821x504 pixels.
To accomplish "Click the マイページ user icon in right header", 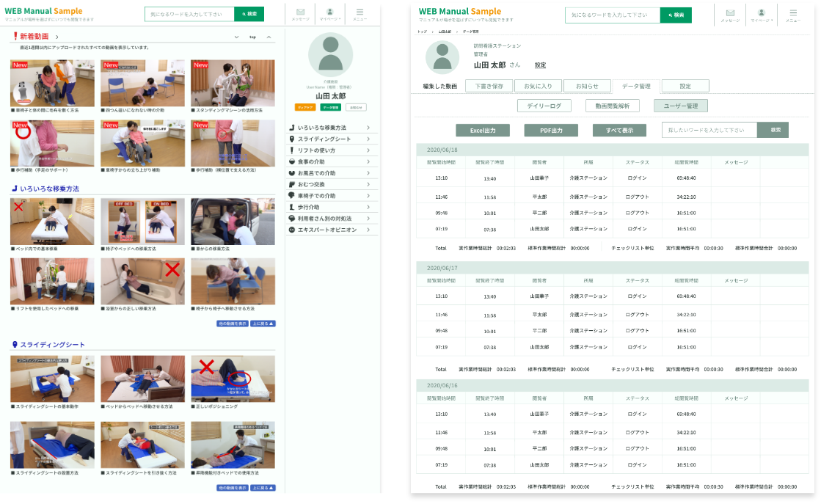I will pyautogui.click(x=761, y=14).
